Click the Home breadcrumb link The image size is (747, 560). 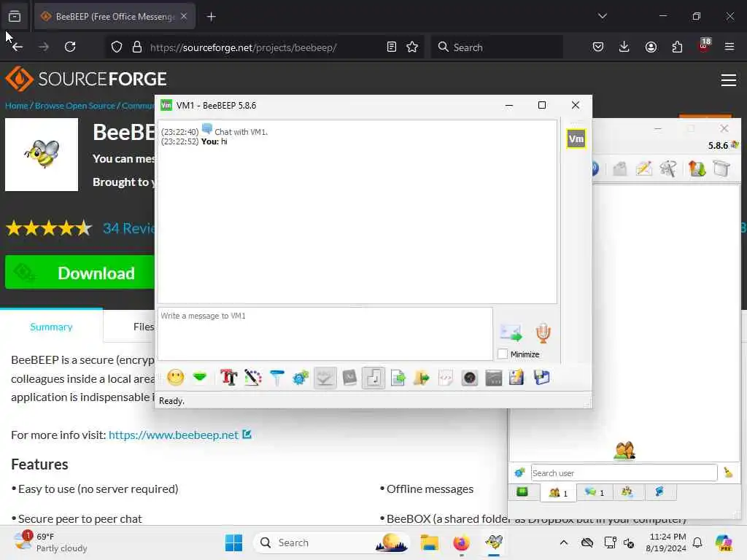[16, 105]
